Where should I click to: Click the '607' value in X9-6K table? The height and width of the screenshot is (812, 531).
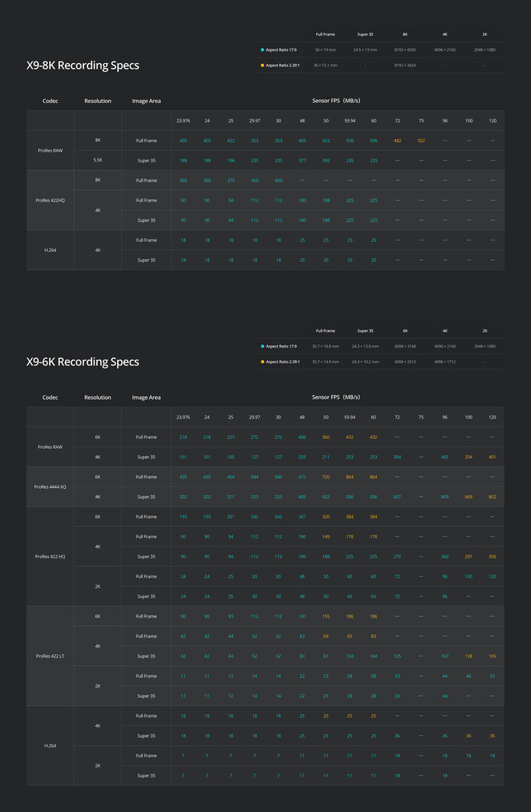point(397,497)
